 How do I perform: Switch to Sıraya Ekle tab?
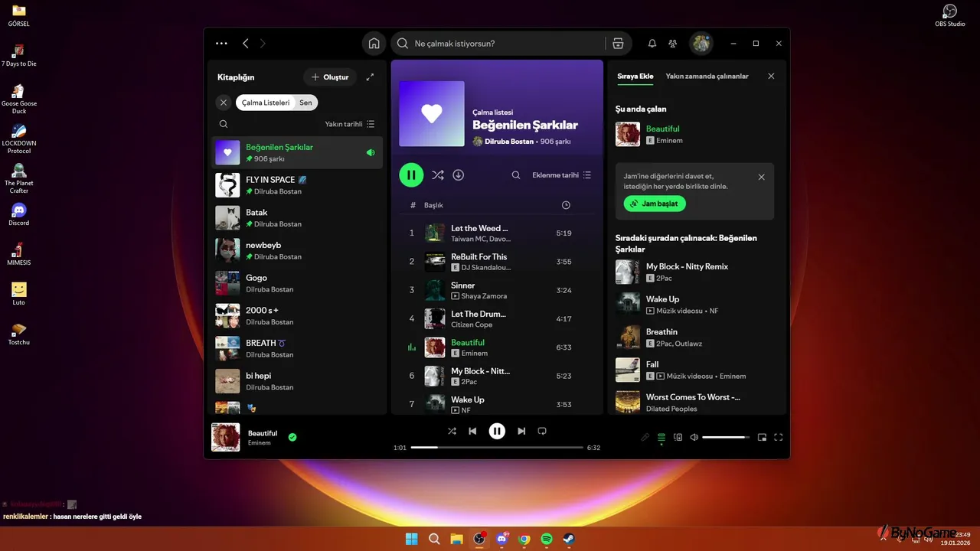[x=635, y=77]
